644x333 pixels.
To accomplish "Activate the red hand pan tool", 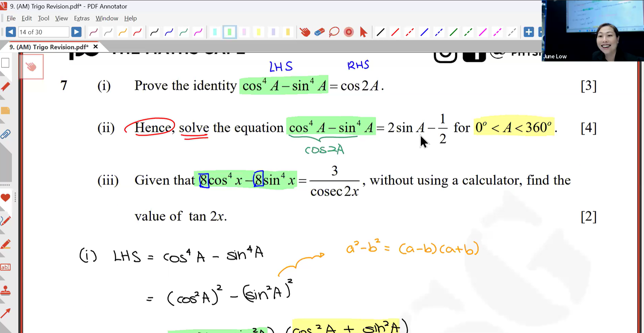I will click(305, 32).
